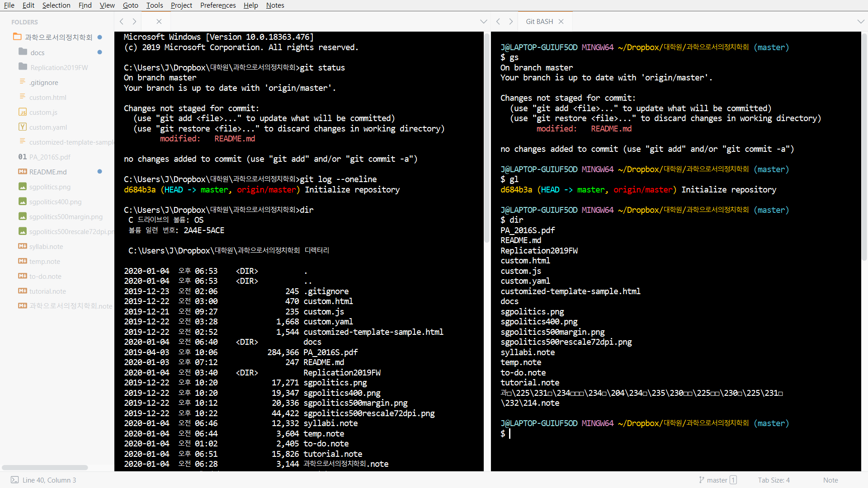The height and width of the screenshot is (488, 868).
Task: Open custom.js in sidebar
Action: point(43,113)
